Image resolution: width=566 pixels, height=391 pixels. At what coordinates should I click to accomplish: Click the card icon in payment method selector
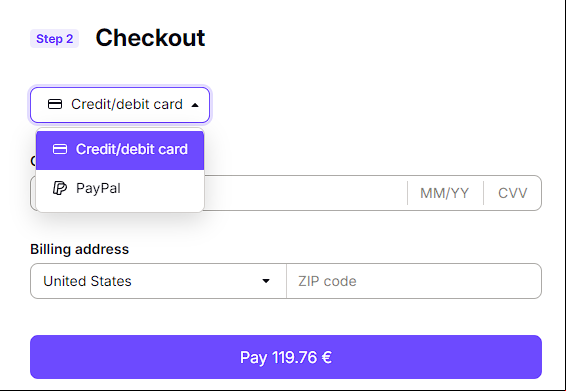point(55,104)
